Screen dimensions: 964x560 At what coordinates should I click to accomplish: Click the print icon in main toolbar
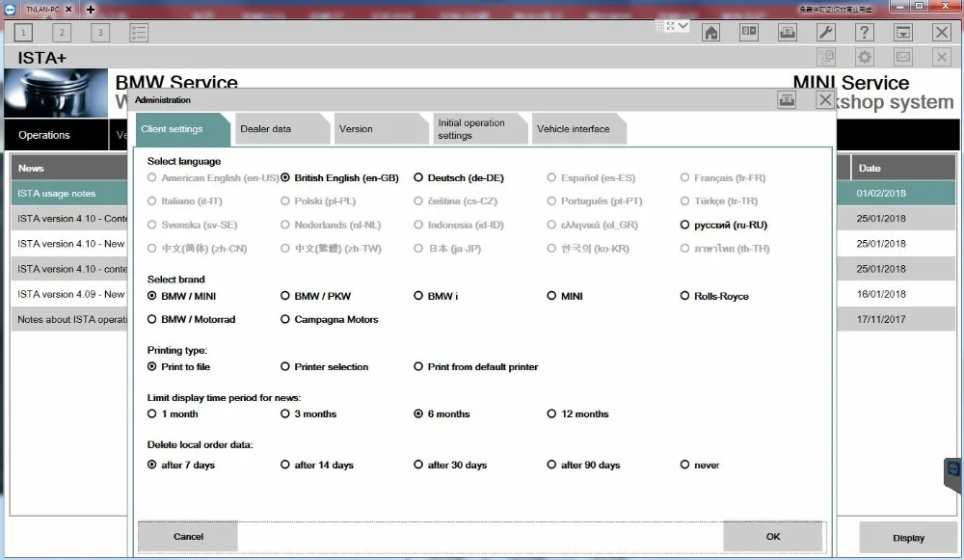788,33
